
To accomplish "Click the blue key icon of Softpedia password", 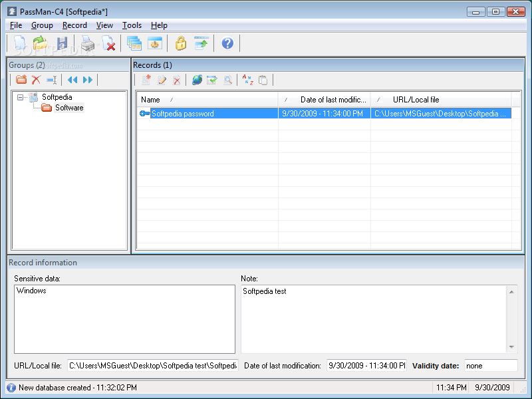I will tap(144, 114).
